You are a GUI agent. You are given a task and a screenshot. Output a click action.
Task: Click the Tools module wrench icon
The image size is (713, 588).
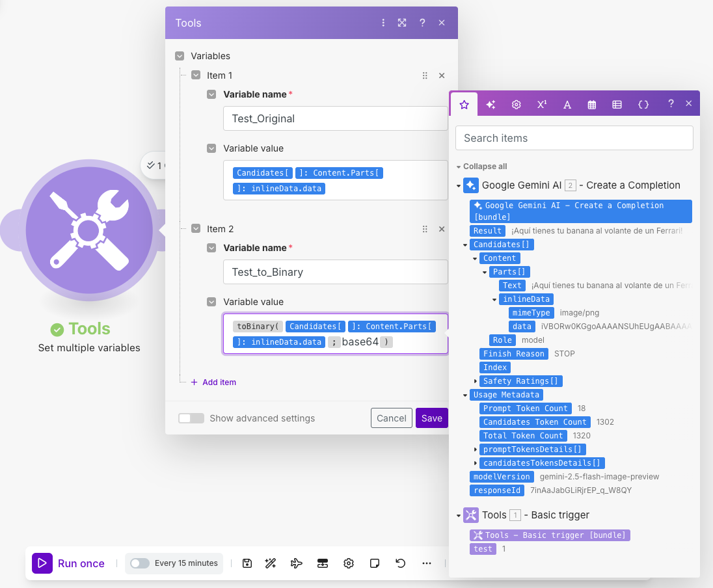click(x=89, y=230)
